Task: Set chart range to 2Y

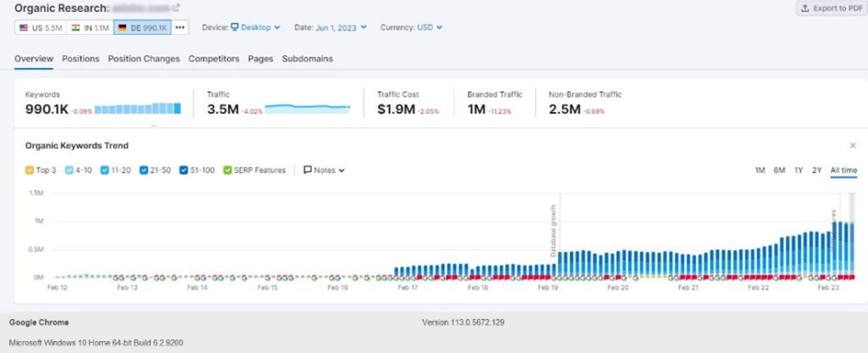Action: [817, 170]
